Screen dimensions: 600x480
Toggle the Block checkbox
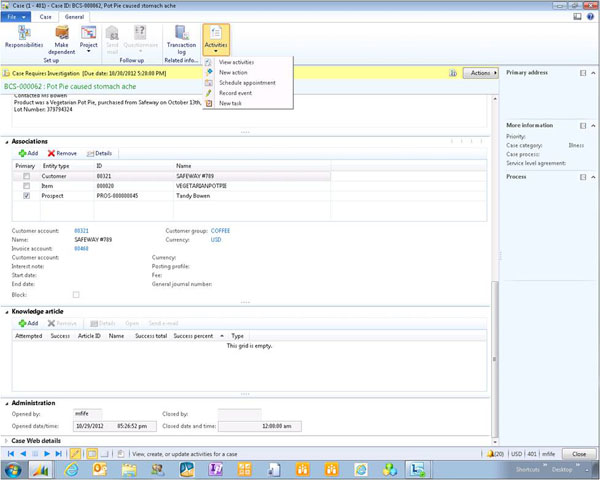click(76, 294)
